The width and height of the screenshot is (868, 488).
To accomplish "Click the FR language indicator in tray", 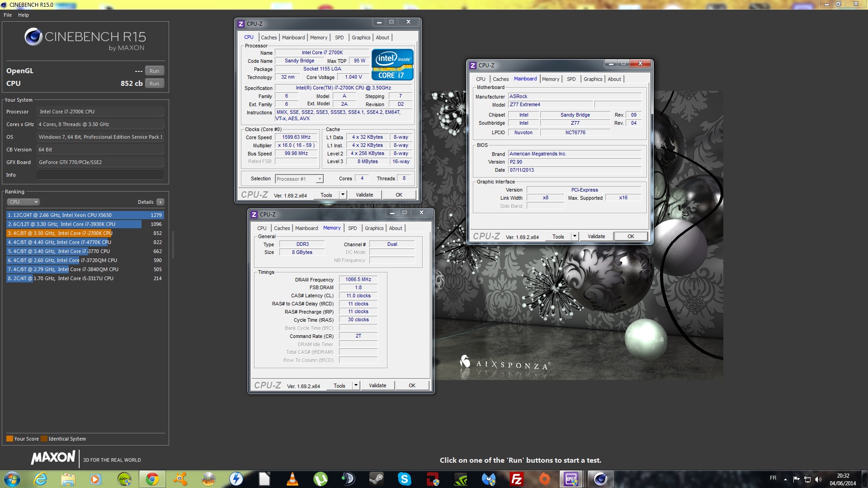I will pyautogui.click(x=773, y=478).
